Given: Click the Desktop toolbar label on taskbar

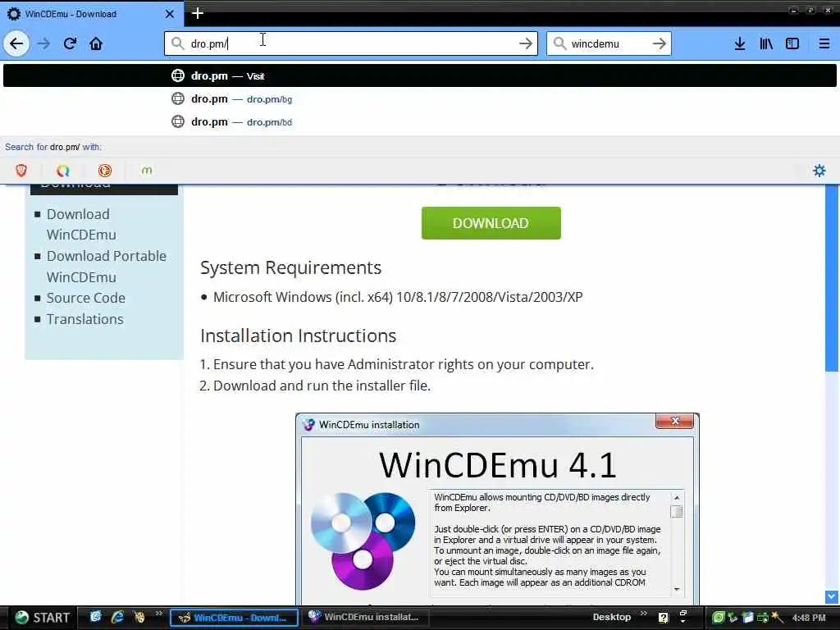Looking at the screenshot, I should [x=611, y=617].
